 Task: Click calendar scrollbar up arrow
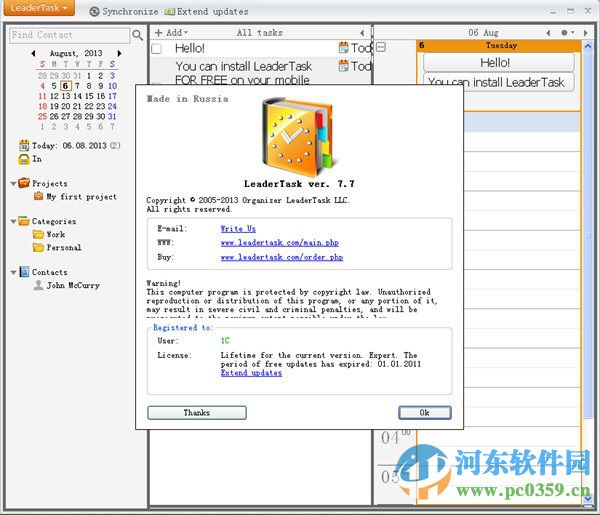tap(588, 46)
